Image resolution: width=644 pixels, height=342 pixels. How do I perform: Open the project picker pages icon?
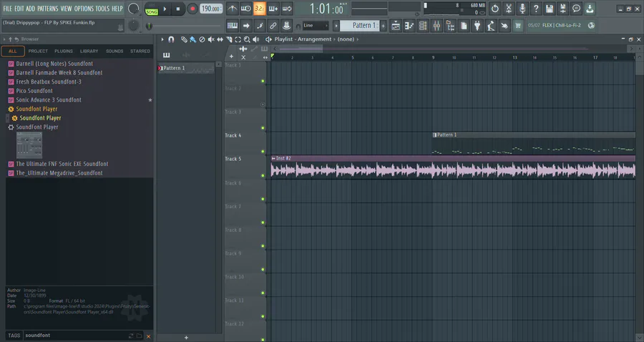(464, 26)
